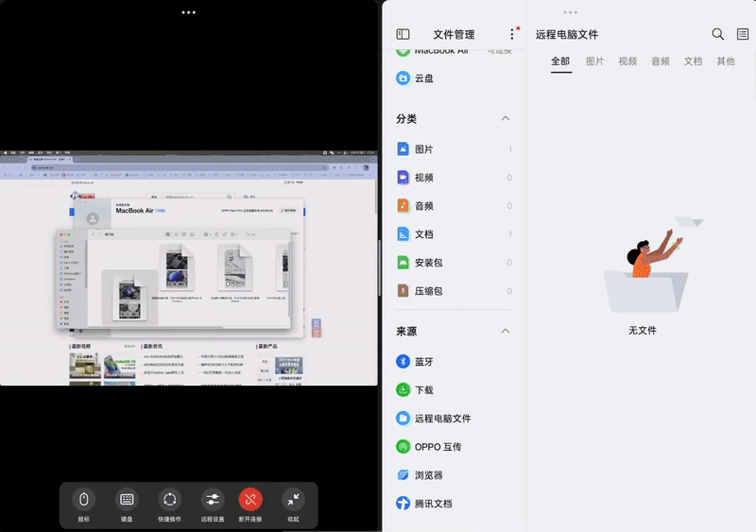Switch to the 文档 tab

[x=693, y=61]
